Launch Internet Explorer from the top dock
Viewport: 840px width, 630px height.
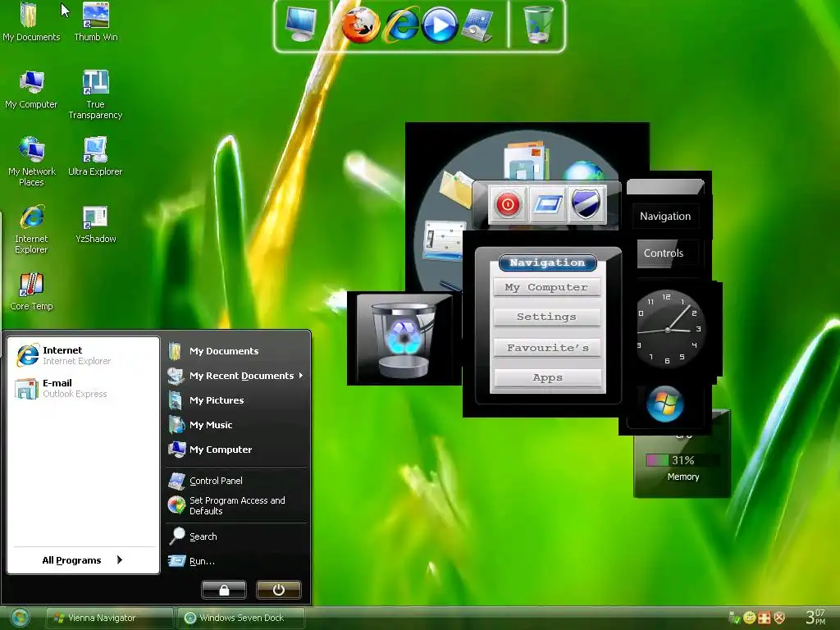pos(400,25)
